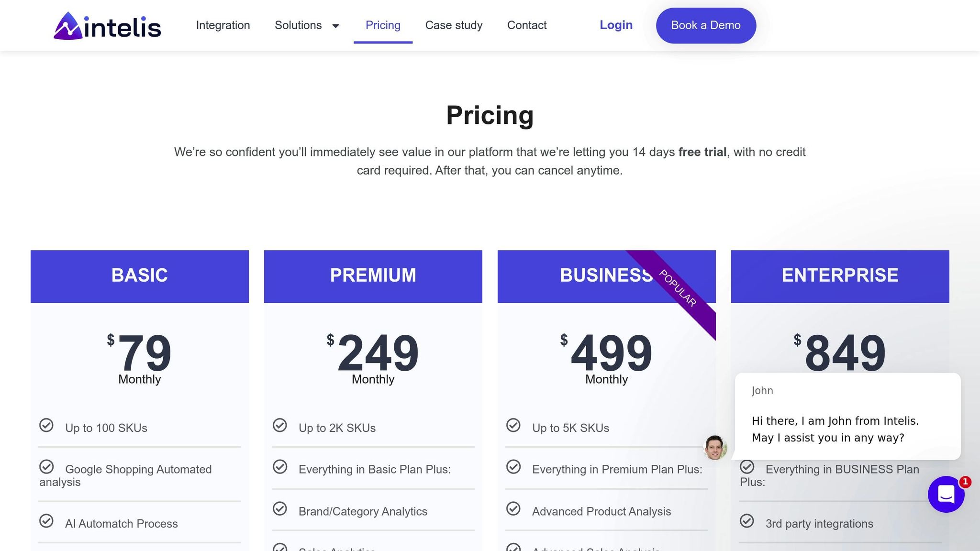Click the checkmark beside Up to 2K SKUs
Viewport: 980px width, 551px height.
pos(280,425)
